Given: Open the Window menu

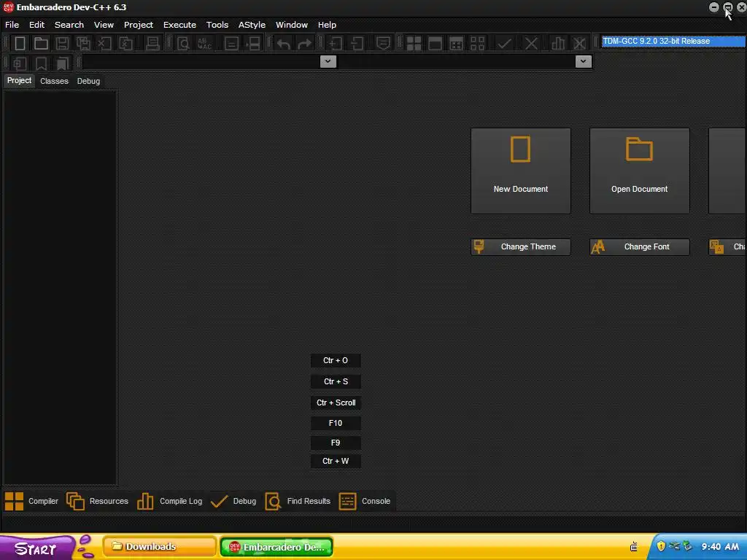Looking at the screenshot, I should pyautogui.click(x=292, y=25).
